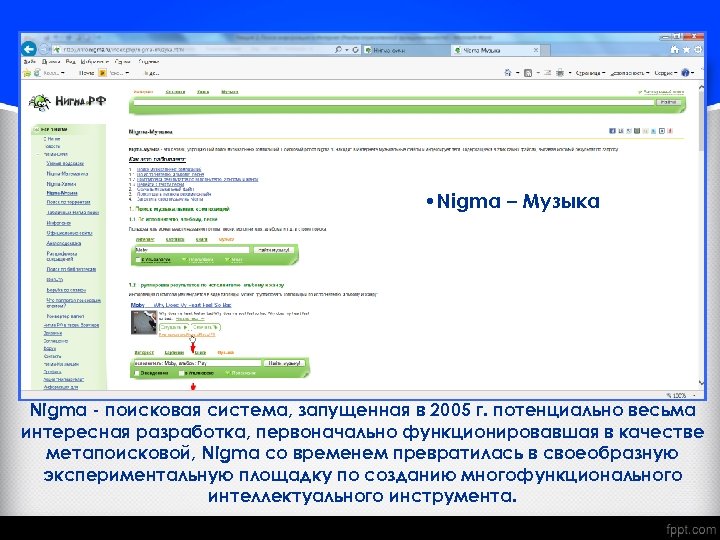Viewport: 720px width, 540px height.
Task: Tick the Объединение checkbox in lower example
Action: point(137,373)
